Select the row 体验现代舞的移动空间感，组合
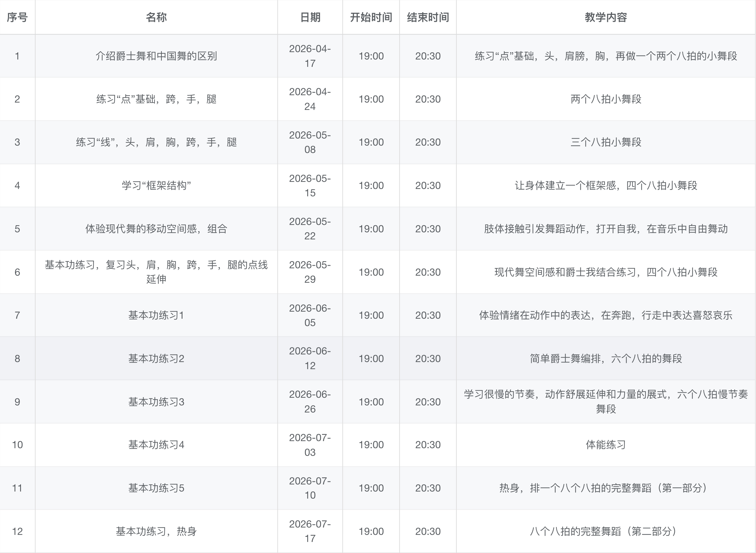Screen dimensions: 756x553 (156, 229)
